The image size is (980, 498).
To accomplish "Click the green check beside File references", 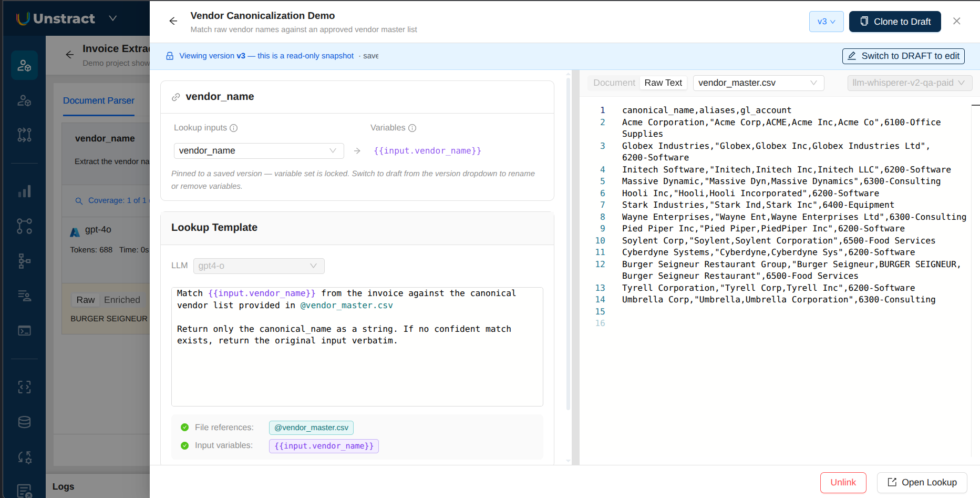I will [x=184, y=428].
